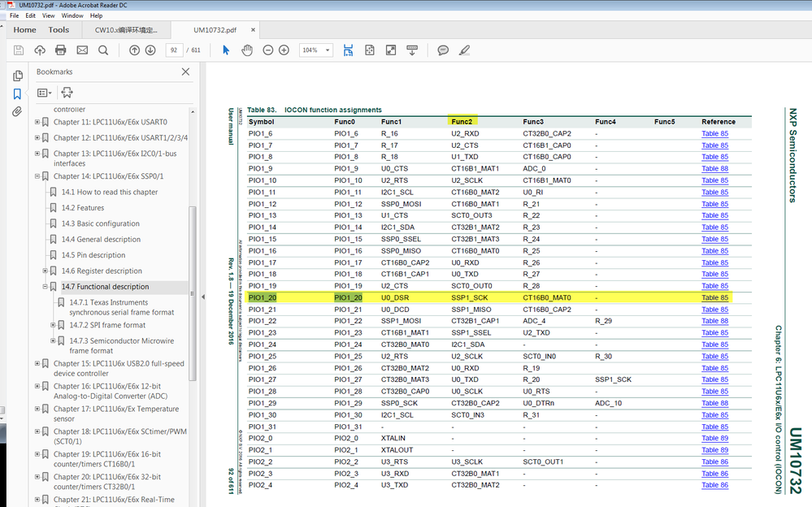
Task: Go to the next page arrow
Action: (x=150, y=50)
